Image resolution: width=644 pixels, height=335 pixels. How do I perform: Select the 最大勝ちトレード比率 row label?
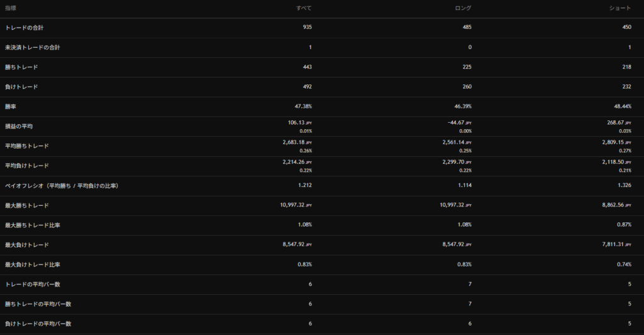pyautogui.click(x=33, y=225)
